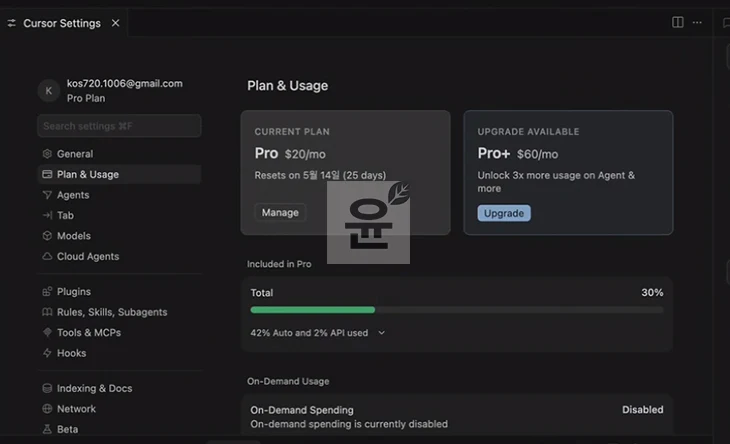
Task: Click the Beta settings label
Action: (x=68, y=429)
